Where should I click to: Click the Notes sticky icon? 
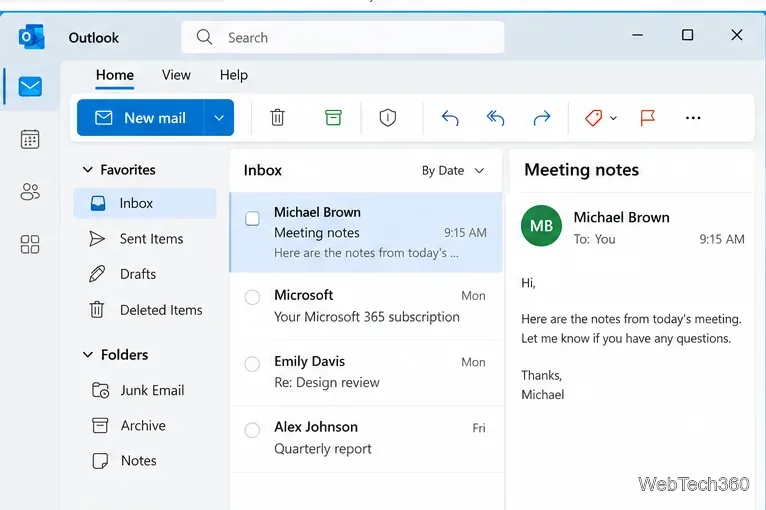pyautogui.click(x=100, y=461)
